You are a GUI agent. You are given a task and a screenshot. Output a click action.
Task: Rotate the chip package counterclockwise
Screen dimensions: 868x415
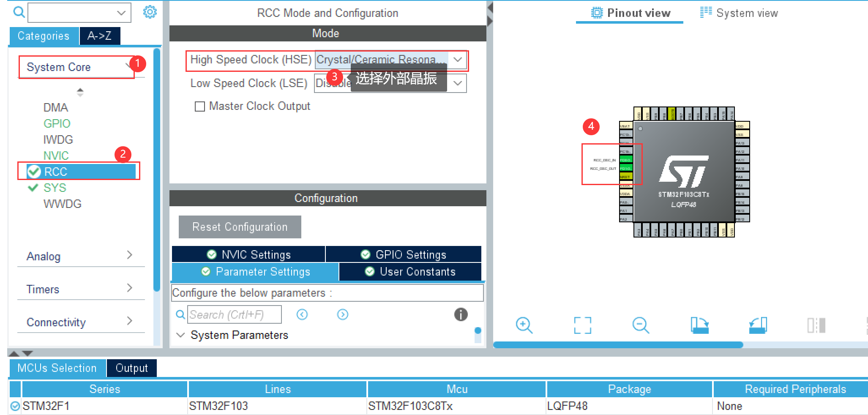tap(757, 325)
